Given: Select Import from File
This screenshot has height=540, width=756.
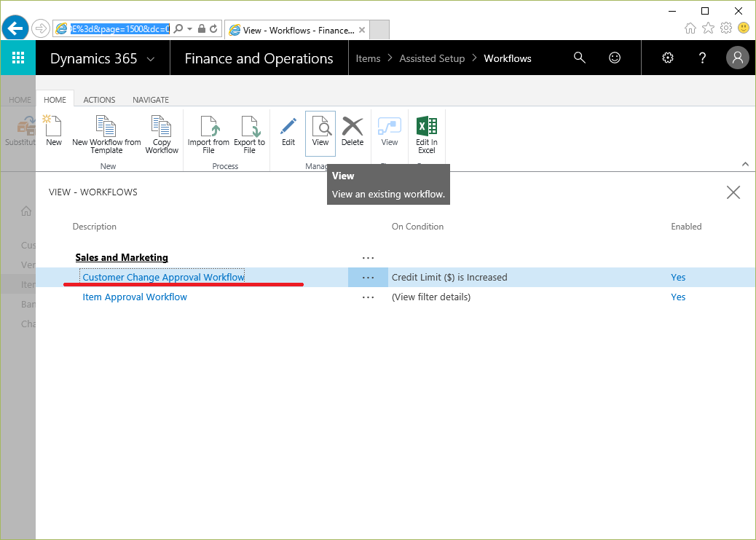Looking at the screenshot, I should coord(208,135).
